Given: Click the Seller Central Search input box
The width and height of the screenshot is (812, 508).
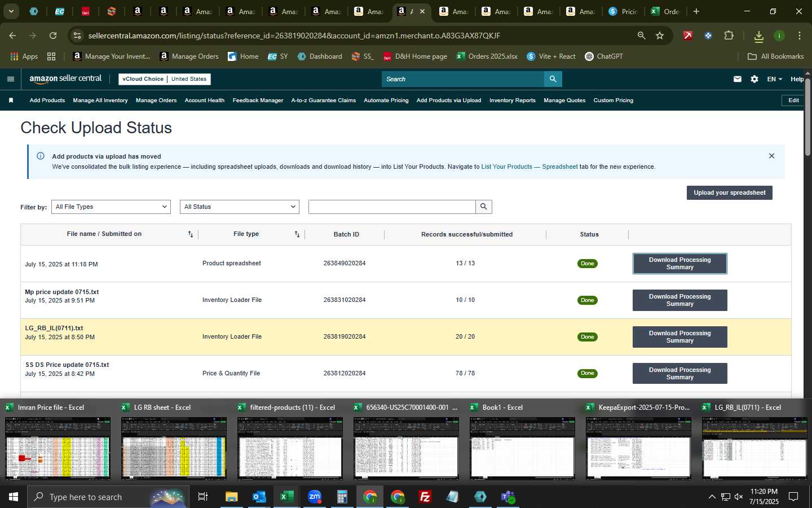Looking at the screenshot, I should (463, 79).
